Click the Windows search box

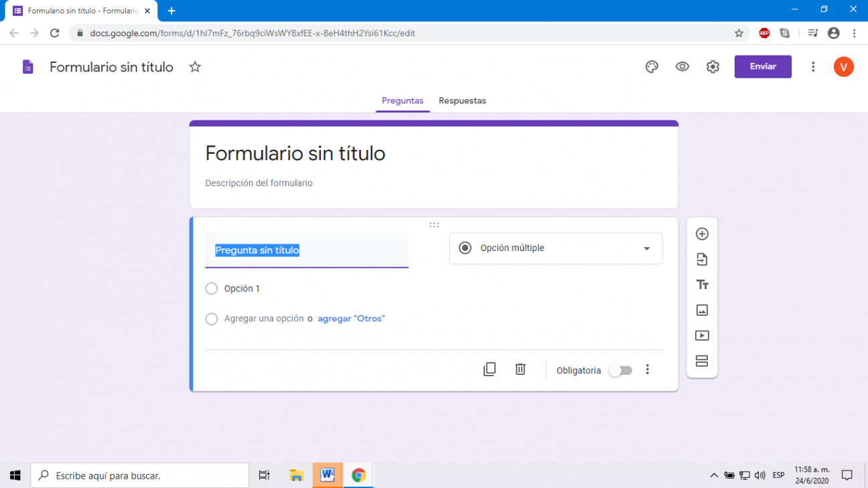[x=140, y=475]
